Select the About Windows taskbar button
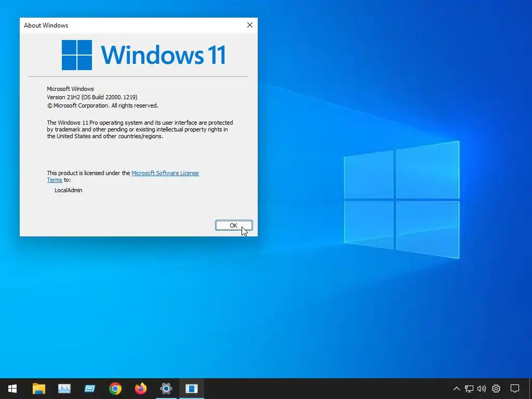532x399 pixels. pyautogui.click(x=191, y=389)
